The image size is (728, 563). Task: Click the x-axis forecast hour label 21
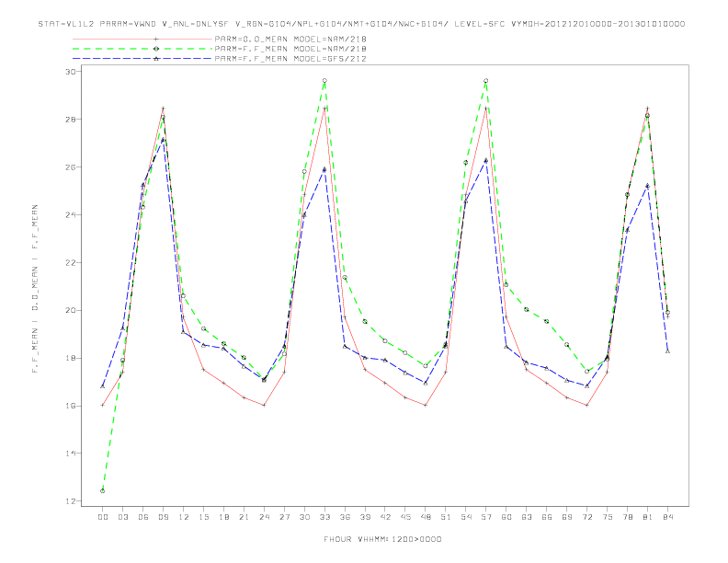pos(244,517)
